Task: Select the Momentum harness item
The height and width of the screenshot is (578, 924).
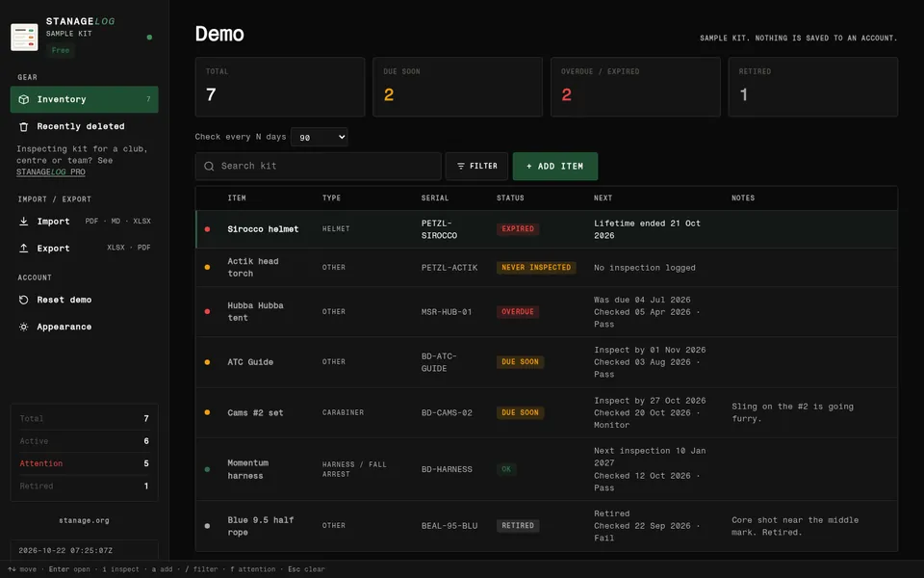Action: (x=248, y=469)
